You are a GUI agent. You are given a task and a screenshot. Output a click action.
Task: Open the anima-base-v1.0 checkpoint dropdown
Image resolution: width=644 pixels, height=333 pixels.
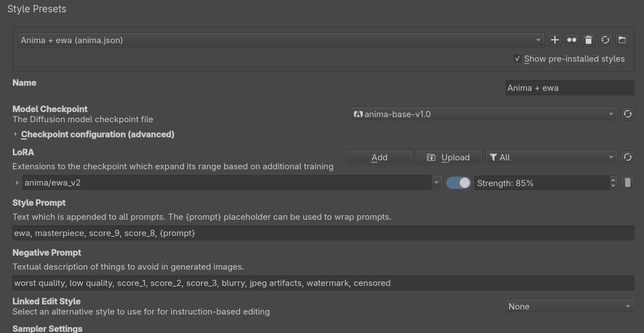tap(484, 114)
